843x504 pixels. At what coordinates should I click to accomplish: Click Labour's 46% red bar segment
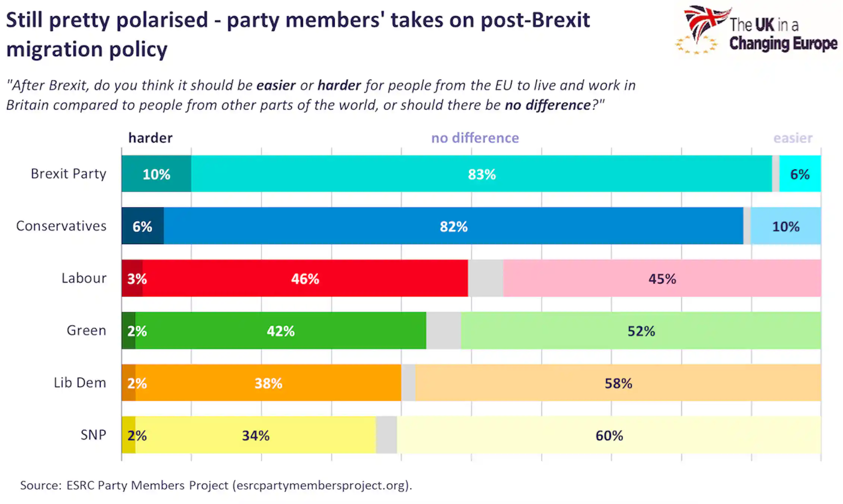[305, 278]
